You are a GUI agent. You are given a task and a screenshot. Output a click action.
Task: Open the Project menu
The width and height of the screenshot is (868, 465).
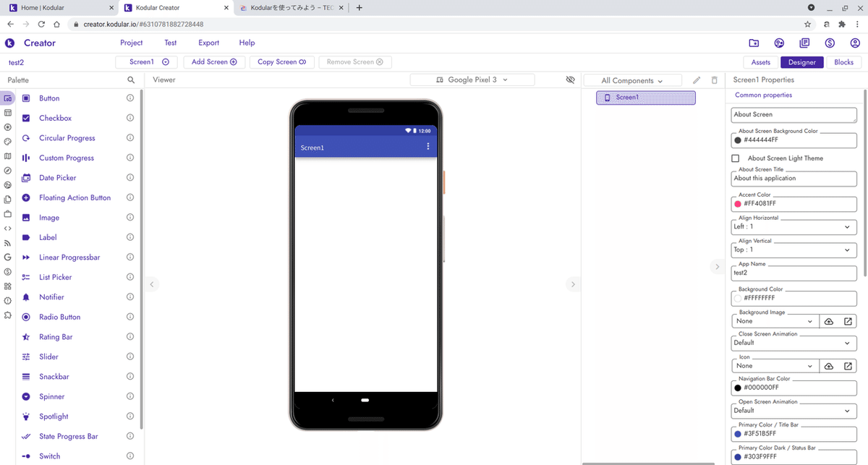pyautogui.click(x=132, y=43)
